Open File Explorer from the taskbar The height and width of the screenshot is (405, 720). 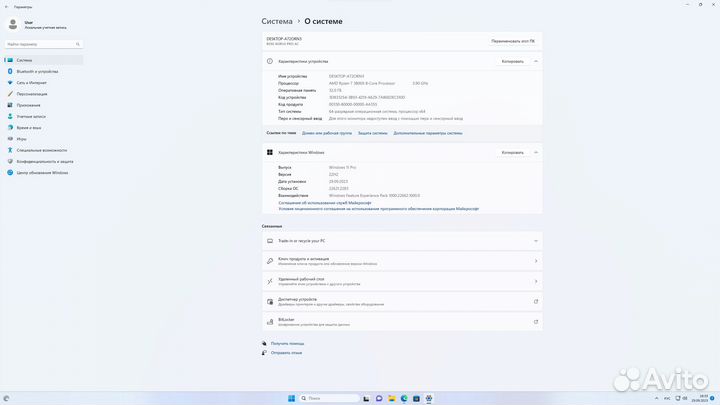pyautogui.click(x=391, y=399)
